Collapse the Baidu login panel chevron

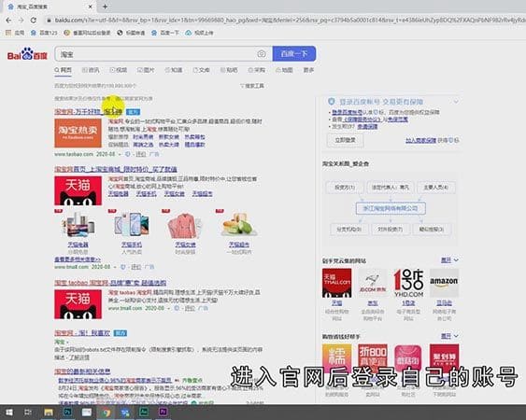point(456,101)
